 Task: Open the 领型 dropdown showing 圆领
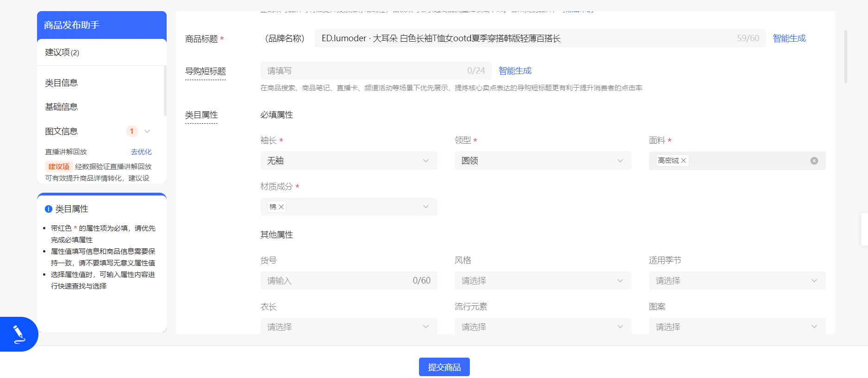[x=543, y=161]
